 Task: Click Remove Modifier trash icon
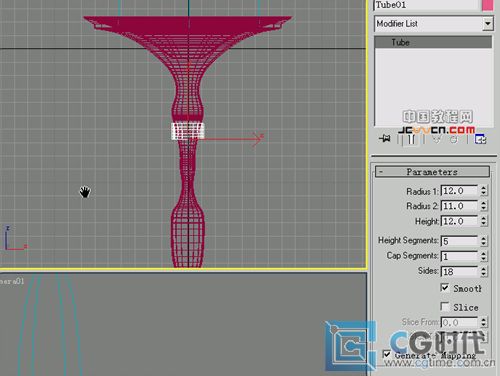[454, 139]
